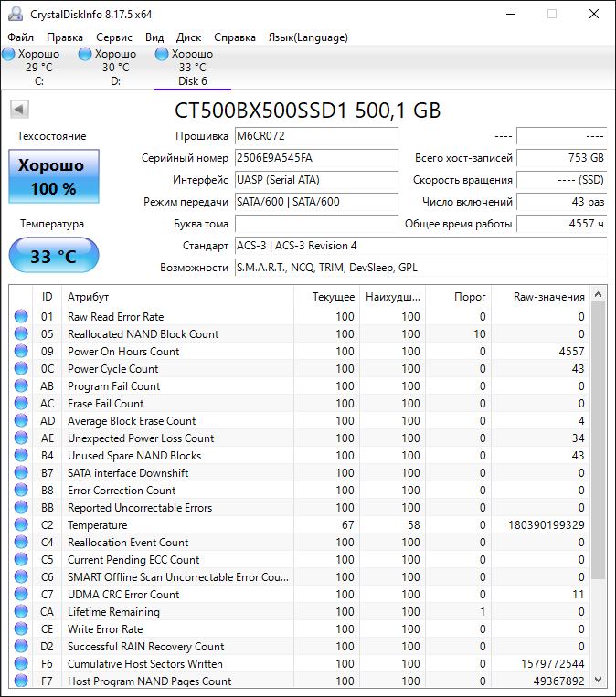Click the power on count value 43 раз
The width and height of the screenshot is (616, 697).
point(562,202)
